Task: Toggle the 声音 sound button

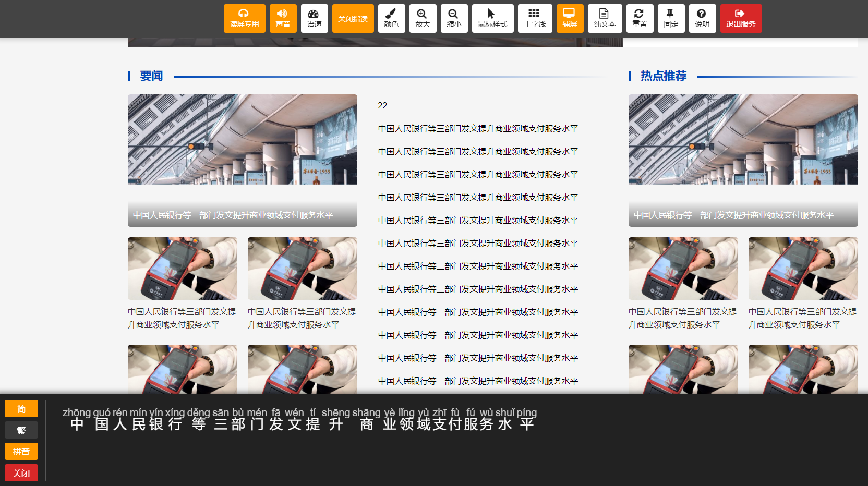Action: [283, 18]
